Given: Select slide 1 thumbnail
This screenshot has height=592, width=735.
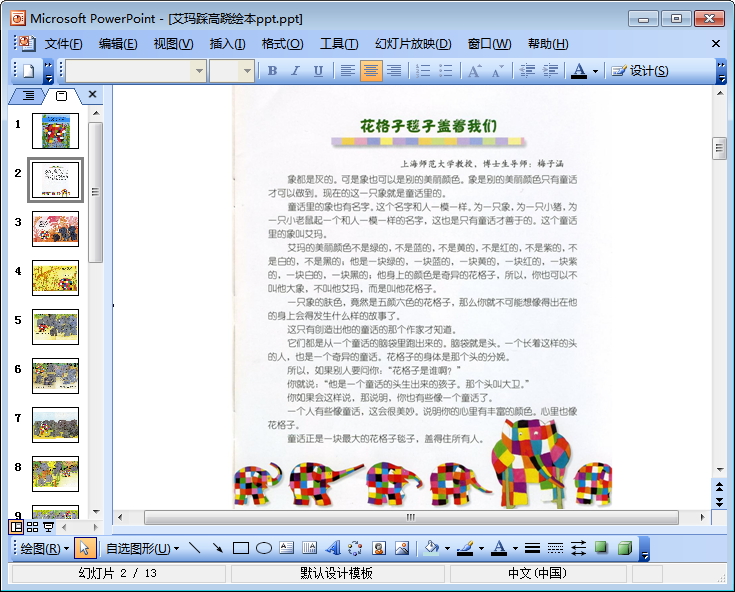Looking at the screenshot, I should click(x=55, y=131).
